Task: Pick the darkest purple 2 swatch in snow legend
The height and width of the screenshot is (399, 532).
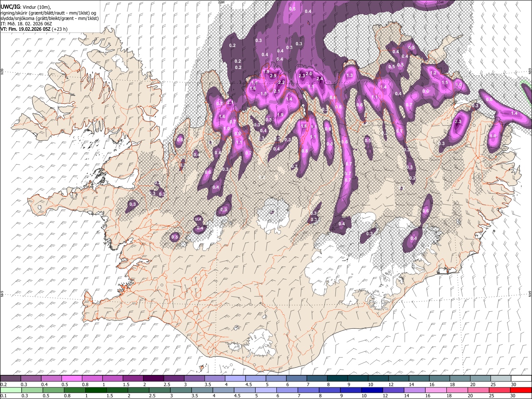Action: 153,379
